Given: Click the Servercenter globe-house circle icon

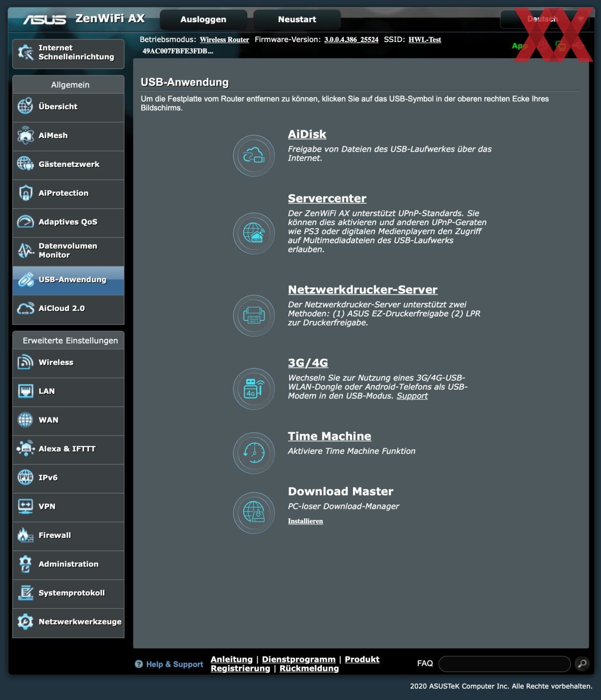Looking at the screenshot, I should (254, 233).
